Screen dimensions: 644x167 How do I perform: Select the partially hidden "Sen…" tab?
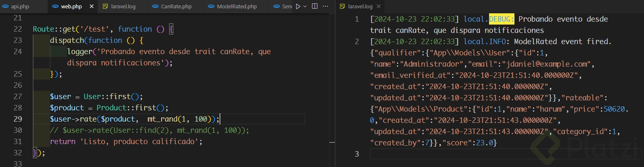[x=283, y=7]
